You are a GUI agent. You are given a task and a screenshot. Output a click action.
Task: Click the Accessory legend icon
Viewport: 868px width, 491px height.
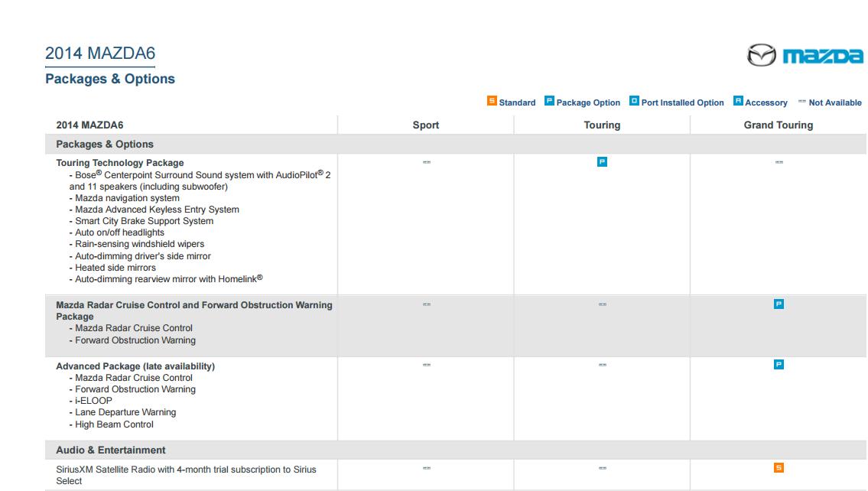coord(738,101)
